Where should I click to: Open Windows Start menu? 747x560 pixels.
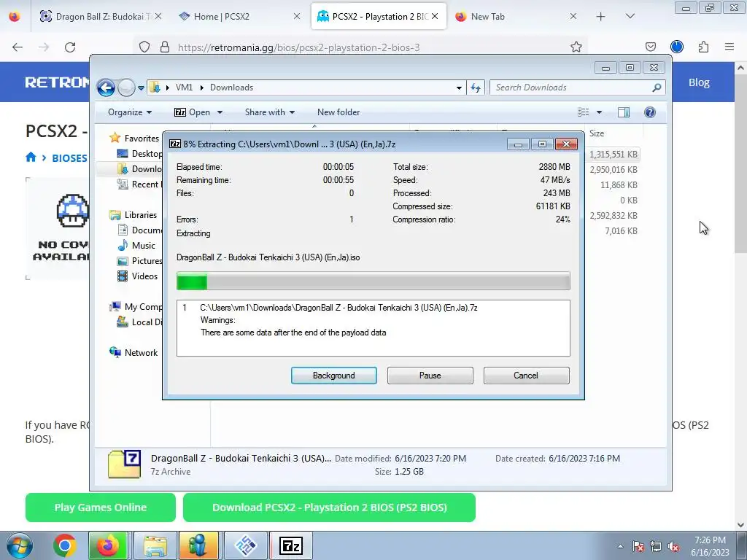(19, 545)
